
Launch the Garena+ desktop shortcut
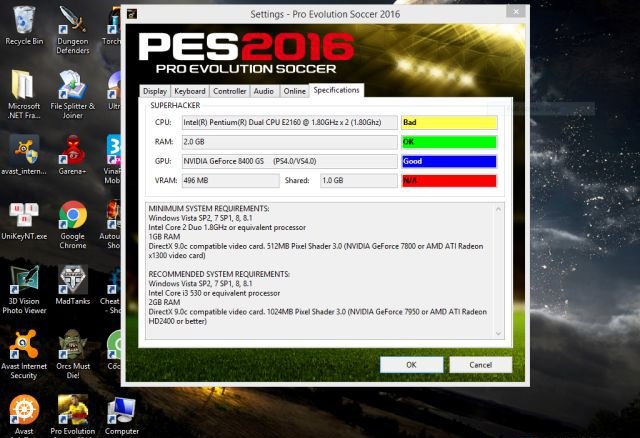(x=73, y=155)
